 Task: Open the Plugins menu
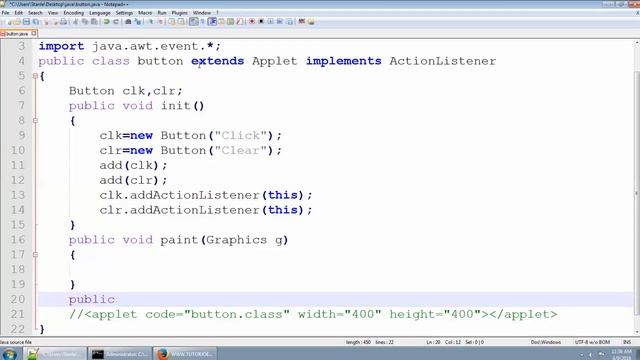point(180,13)
